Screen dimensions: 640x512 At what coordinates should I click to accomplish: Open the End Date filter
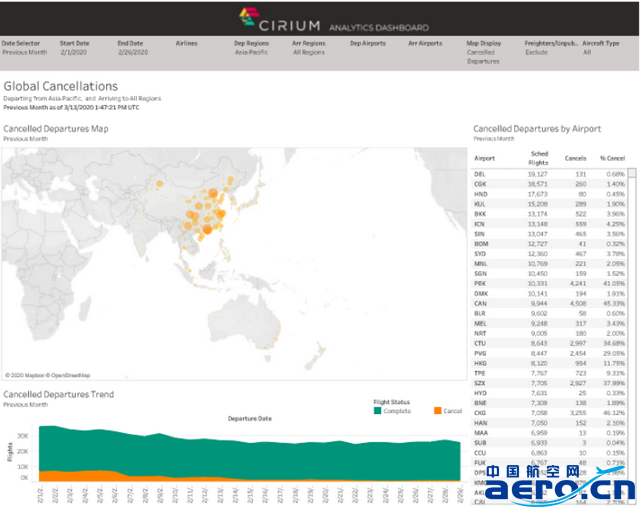point(133,48)
